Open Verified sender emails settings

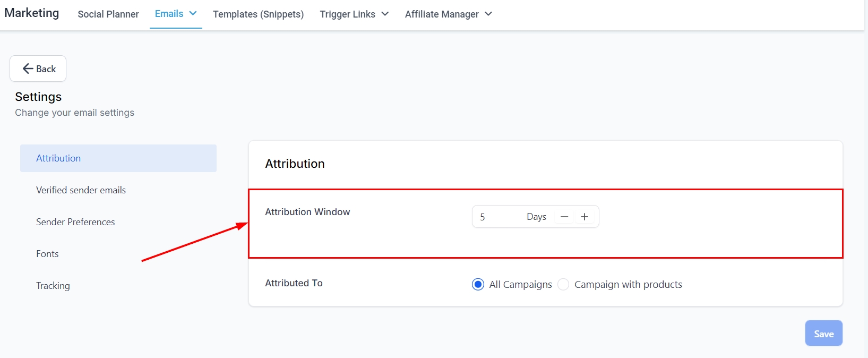[81, 190]
